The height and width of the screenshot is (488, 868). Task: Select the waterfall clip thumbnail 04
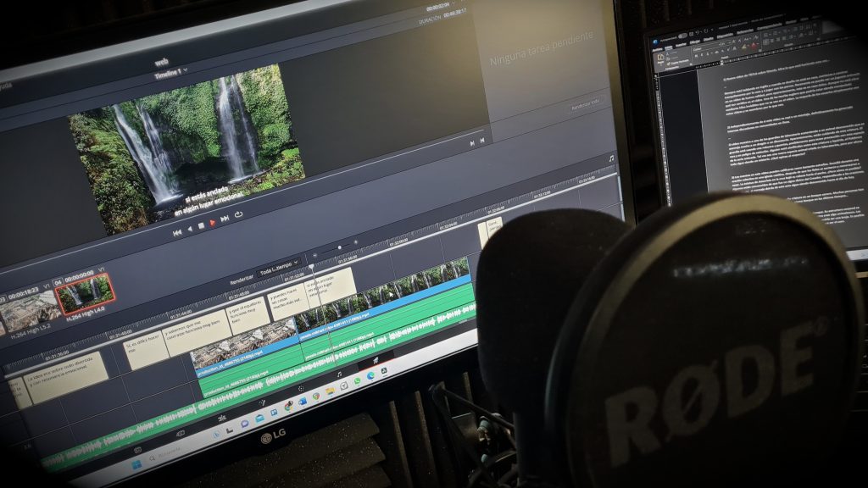click(x=84, y=293)
